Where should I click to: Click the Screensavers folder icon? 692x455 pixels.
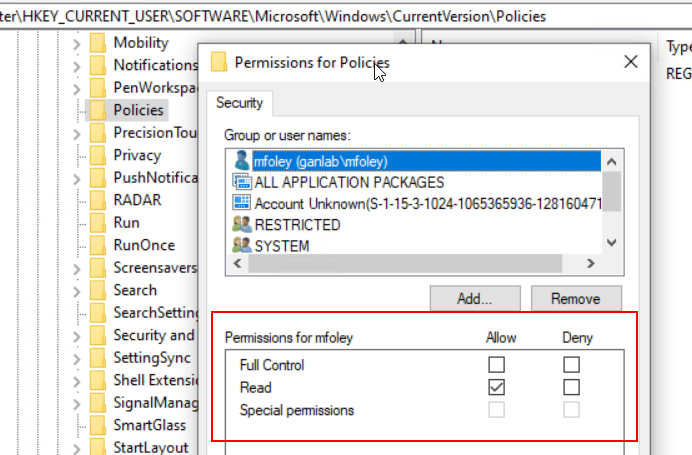coord(98,267)
